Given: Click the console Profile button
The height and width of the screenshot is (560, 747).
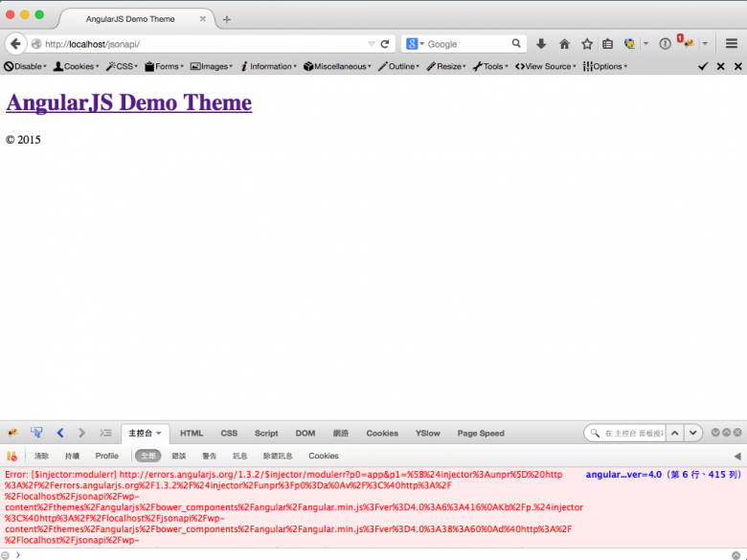Looking at the screenshot, I should pyautogui.click(x=106, y=457).
